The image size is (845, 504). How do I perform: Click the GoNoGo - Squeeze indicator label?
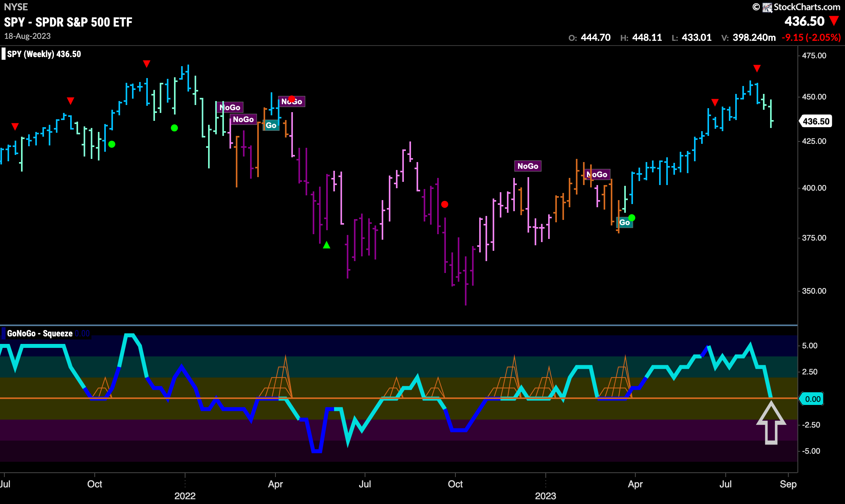[x=40, y=333]
